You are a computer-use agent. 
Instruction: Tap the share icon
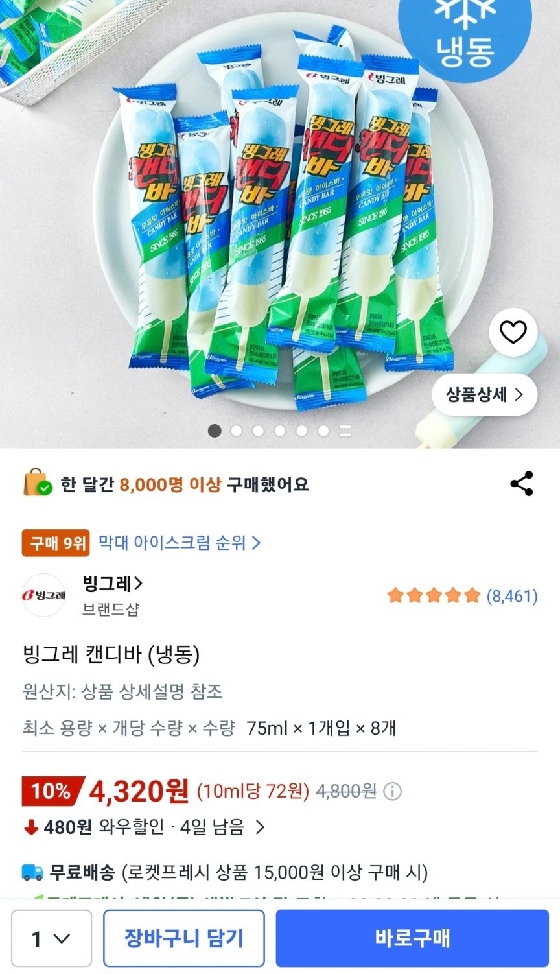tap(522, 484)
